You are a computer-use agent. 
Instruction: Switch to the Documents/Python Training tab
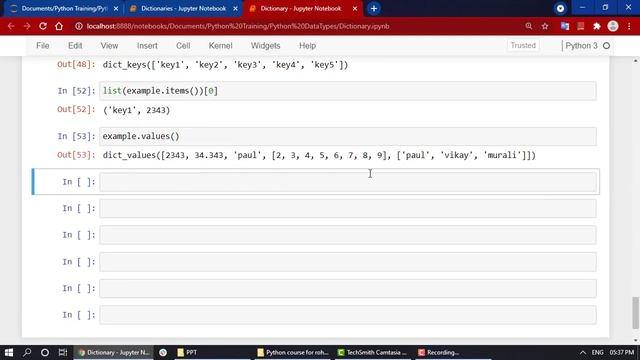[63, 9]
